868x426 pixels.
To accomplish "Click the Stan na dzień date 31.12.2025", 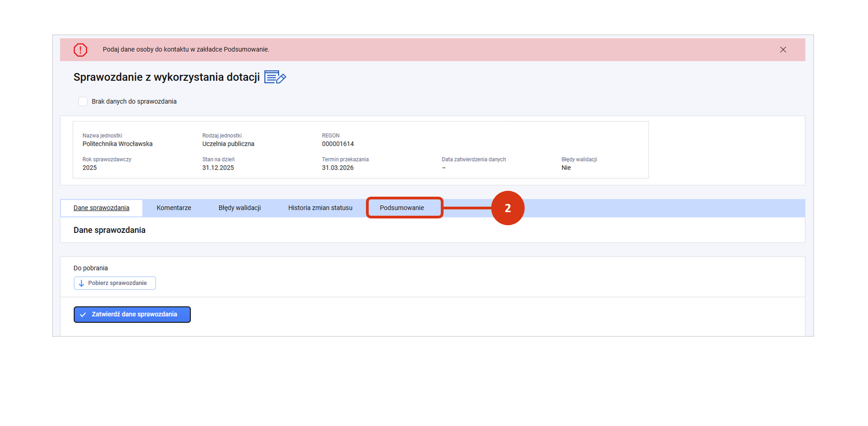I will [x=218, y=168].
